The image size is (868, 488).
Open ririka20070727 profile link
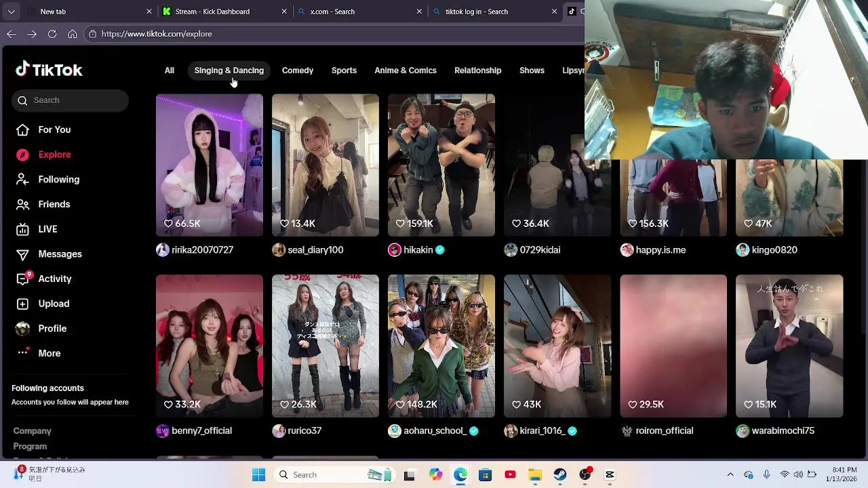point(202,250)
